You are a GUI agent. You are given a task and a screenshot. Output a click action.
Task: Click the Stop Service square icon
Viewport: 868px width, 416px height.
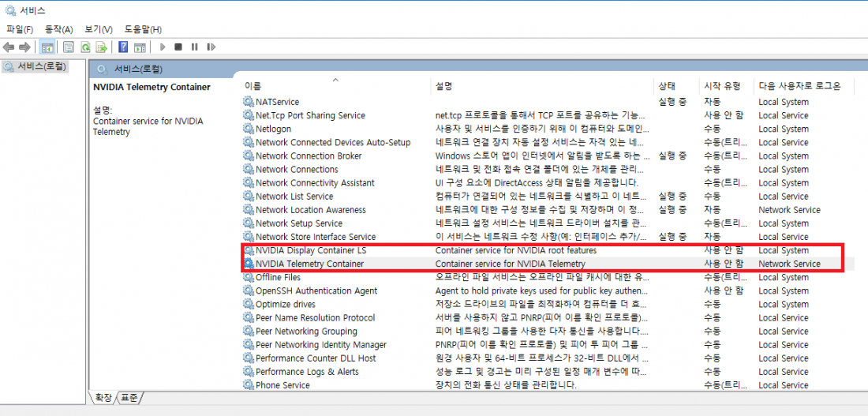[178, 47]
